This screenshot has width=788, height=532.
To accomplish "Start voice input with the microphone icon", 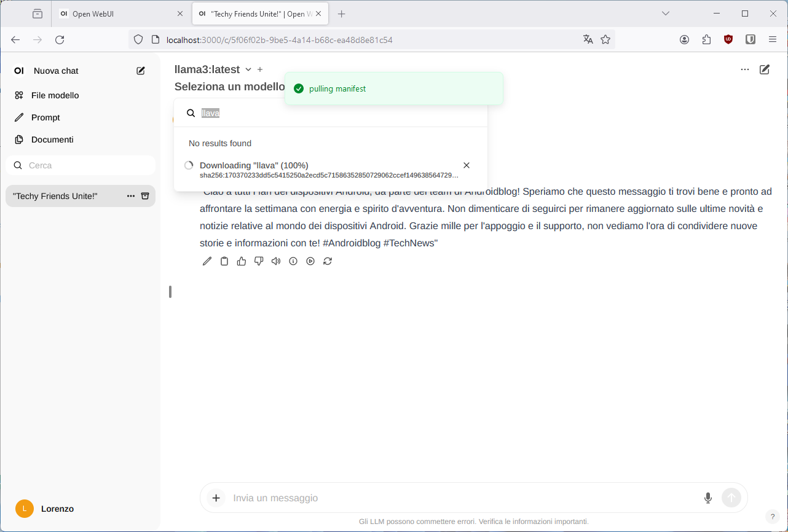I will pos(707,498).
